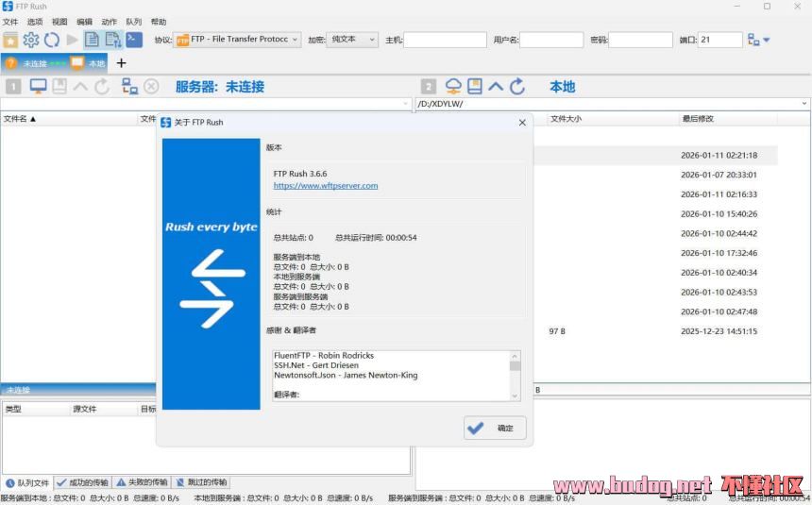812x505 pixels.
Task: Click the 类型 column header in the queue panel
Action: 36,409
